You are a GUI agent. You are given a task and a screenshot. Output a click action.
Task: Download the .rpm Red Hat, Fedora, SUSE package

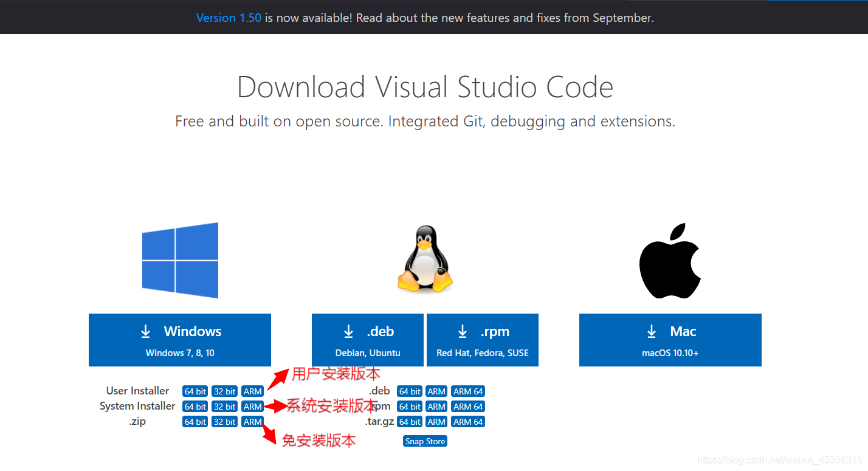tap(483, 340)
